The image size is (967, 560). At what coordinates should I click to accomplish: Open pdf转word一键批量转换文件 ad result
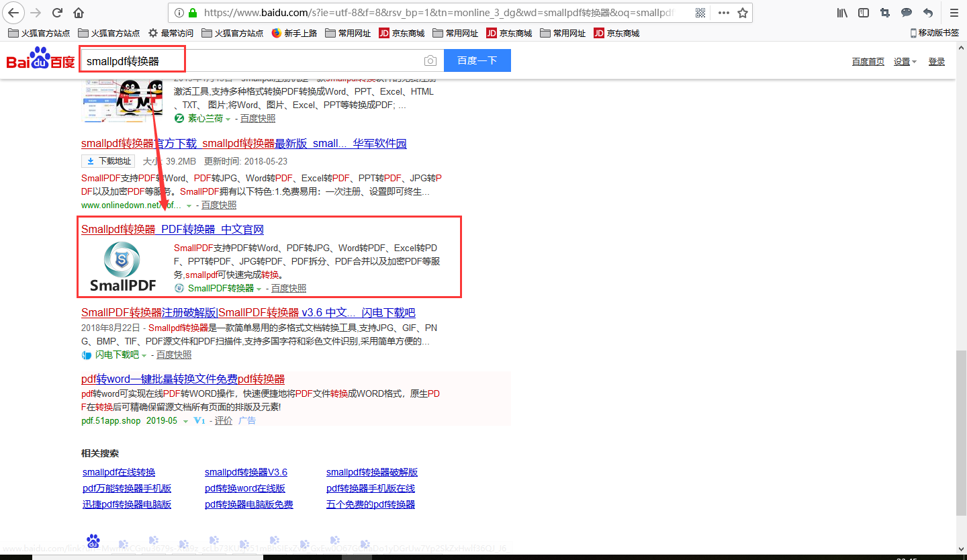click(183, 379)
